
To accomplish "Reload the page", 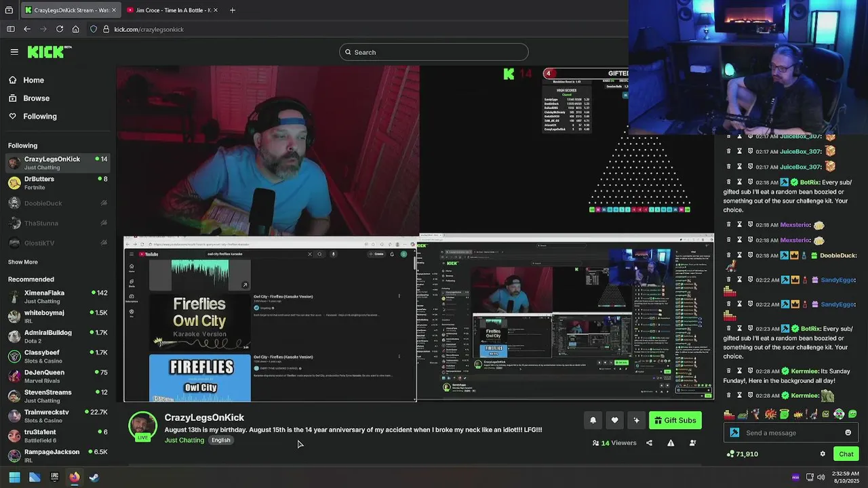I will pyautogui.click(x=60, y=29).
